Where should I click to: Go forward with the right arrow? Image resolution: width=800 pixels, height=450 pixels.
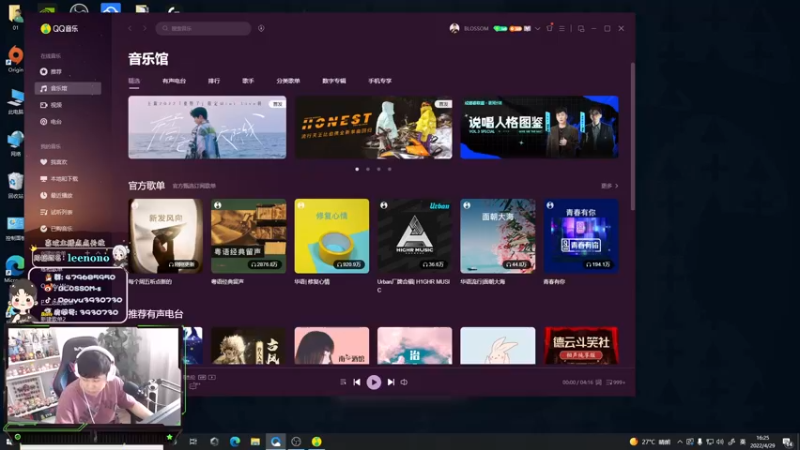pos(144,29)
